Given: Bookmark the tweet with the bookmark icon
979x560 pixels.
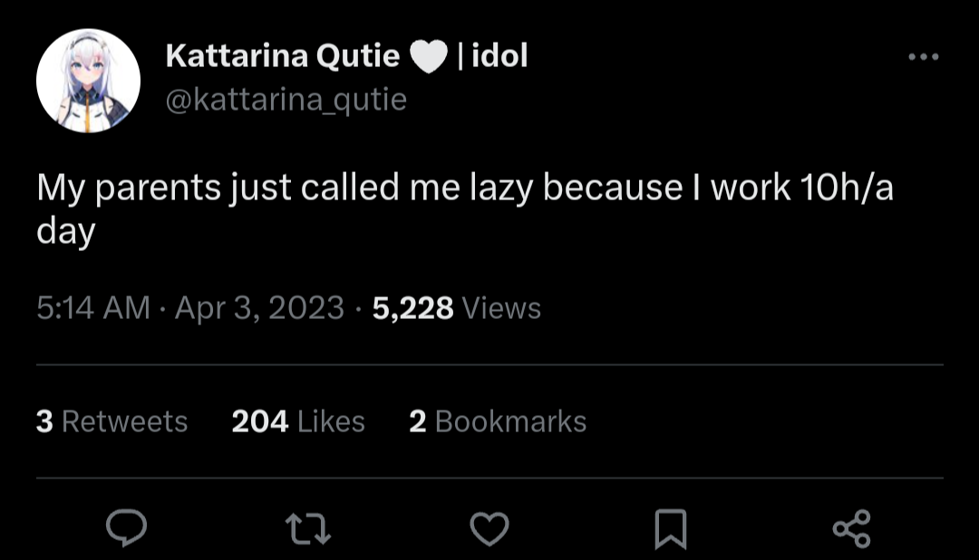Looking at the screenshot, I should (671, 529).
